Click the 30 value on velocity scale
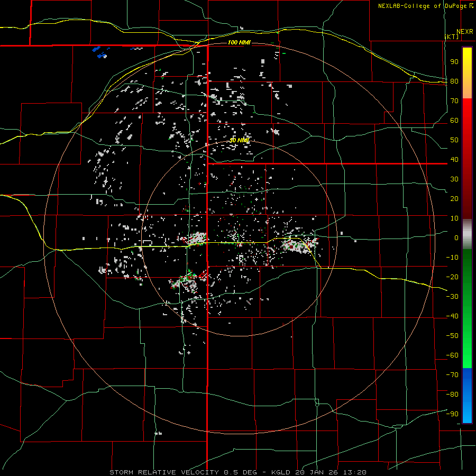Screen dimensions: 476x476 point(454,179)
